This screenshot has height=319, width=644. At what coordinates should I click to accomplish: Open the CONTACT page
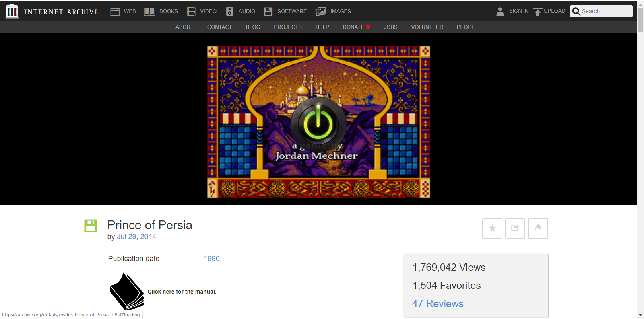pos(220,27)
